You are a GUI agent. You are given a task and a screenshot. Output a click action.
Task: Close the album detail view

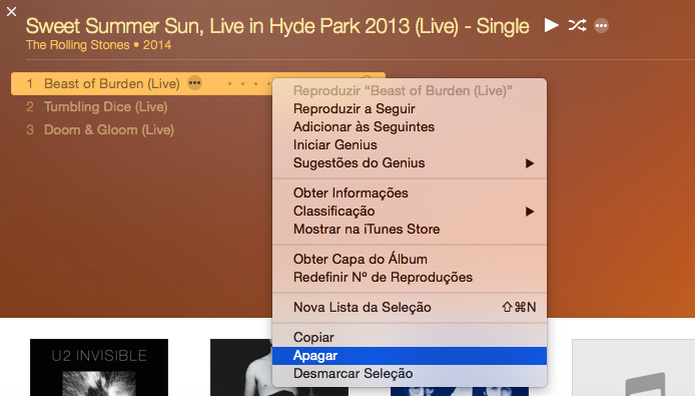click(x=12, y=12)
